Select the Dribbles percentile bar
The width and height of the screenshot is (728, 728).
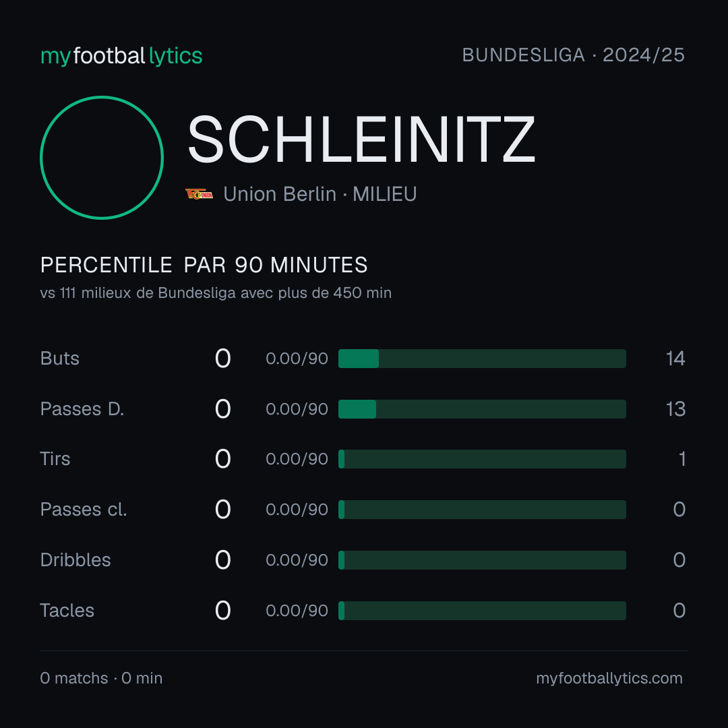[482, 560]
